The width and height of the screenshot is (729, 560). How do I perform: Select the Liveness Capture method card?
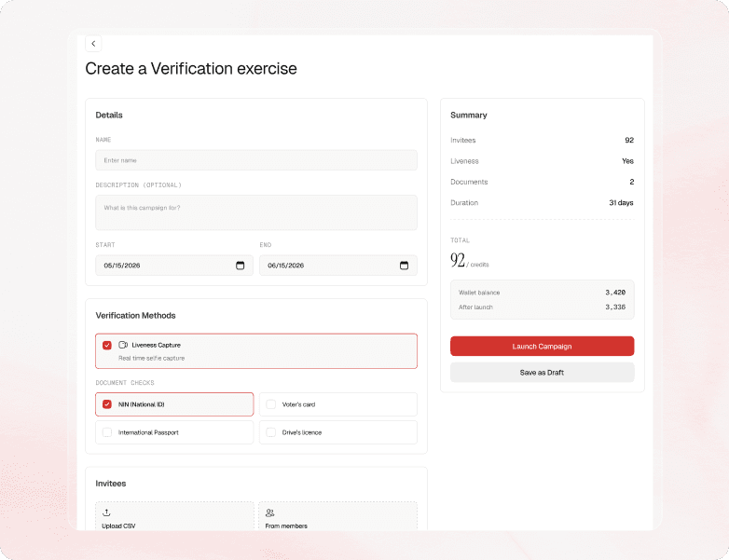click(x=256, y=351)
